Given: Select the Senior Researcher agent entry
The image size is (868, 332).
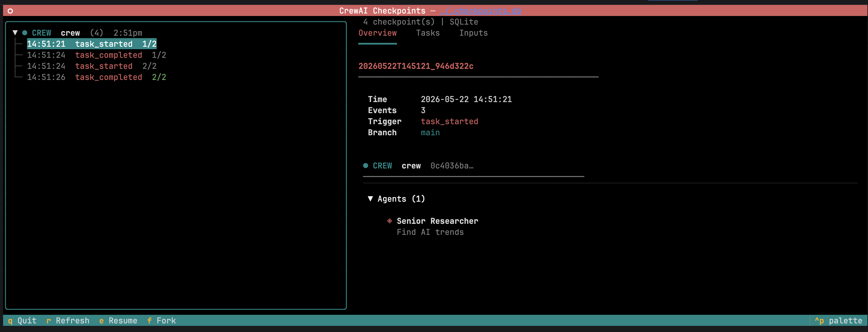Looking at the screenshot, I should click(x=437, y=221).
